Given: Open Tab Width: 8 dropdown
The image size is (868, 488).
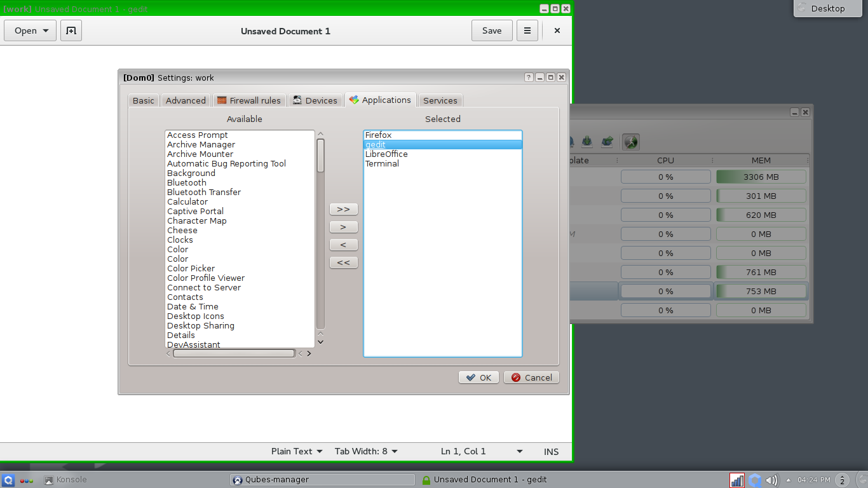Looking at the screenshot, I should coord(366,451).
